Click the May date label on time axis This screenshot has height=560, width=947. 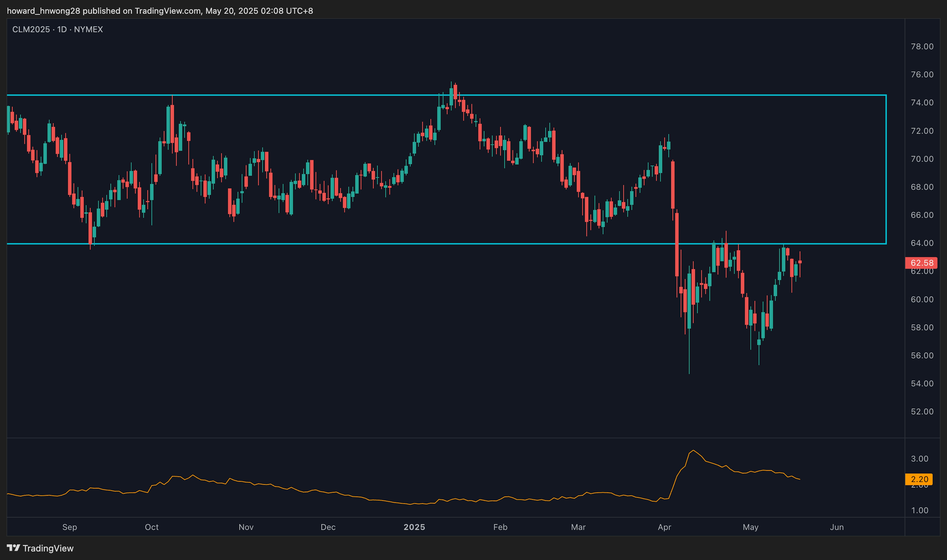750,527
